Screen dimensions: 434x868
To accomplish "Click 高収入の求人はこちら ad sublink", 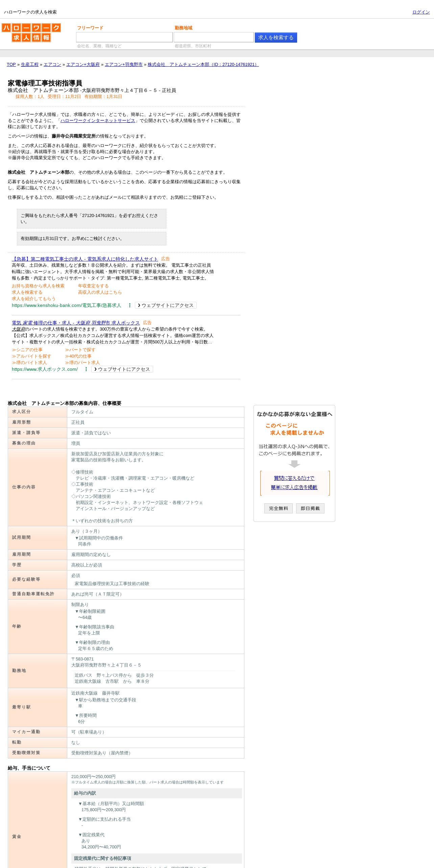I will (x=100, y=292).
